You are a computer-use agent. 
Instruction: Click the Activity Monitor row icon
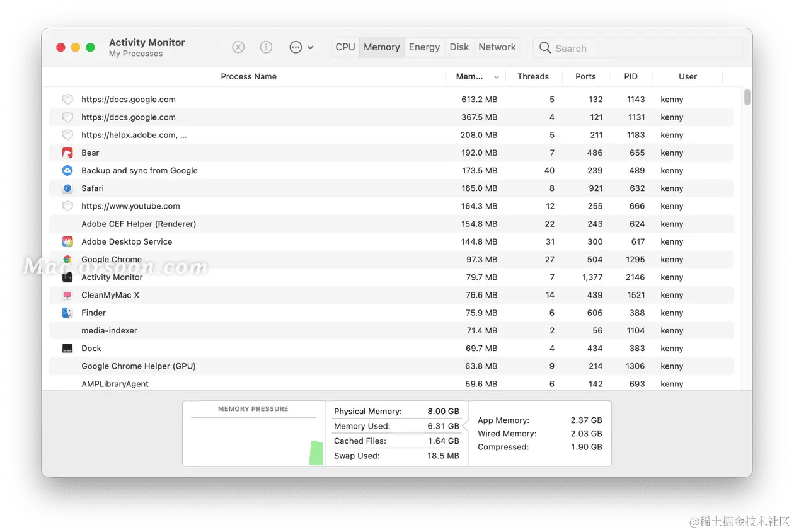click(x=67, y=277)
